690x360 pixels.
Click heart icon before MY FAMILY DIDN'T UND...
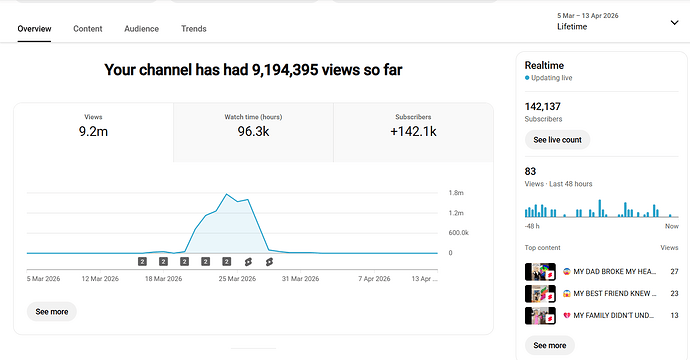pyautogui.click(x=567, y=316)
